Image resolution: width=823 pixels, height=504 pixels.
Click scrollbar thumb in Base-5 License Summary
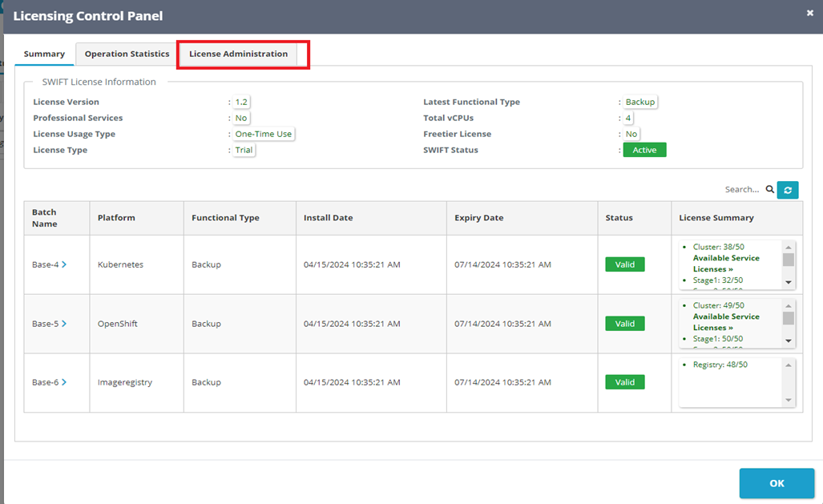(789, 318)
